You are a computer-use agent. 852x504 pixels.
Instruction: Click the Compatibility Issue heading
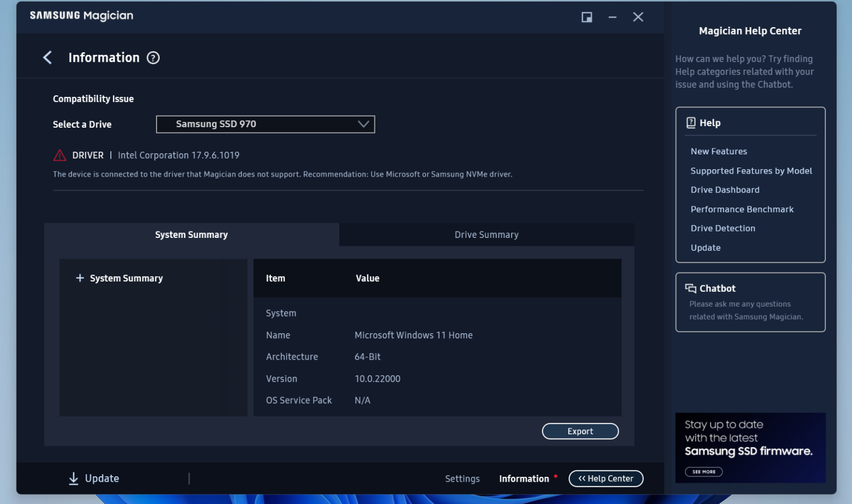pos(93,99)
